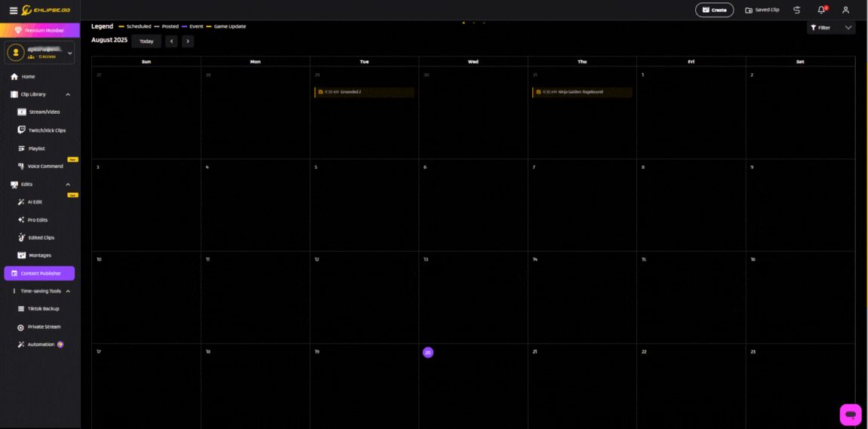Viewport: 868px width, 429px height.
Task: Click the AI Edit wand icon
Action: 22,202
